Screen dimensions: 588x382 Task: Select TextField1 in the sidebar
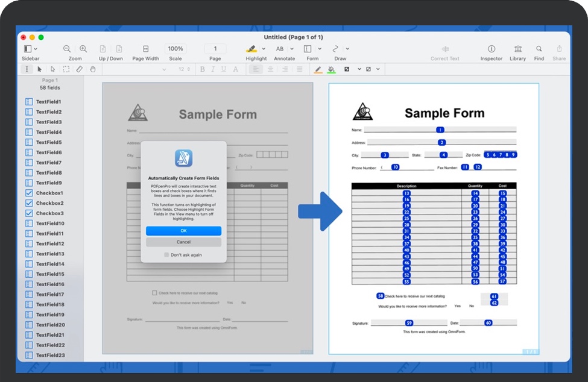(43, 101)
